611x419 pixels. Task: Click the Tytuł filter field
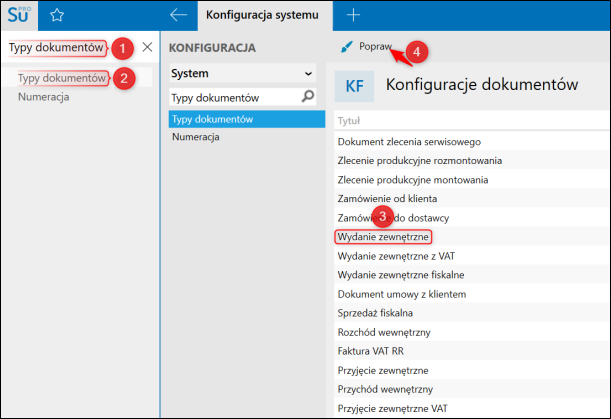[471, 121]
